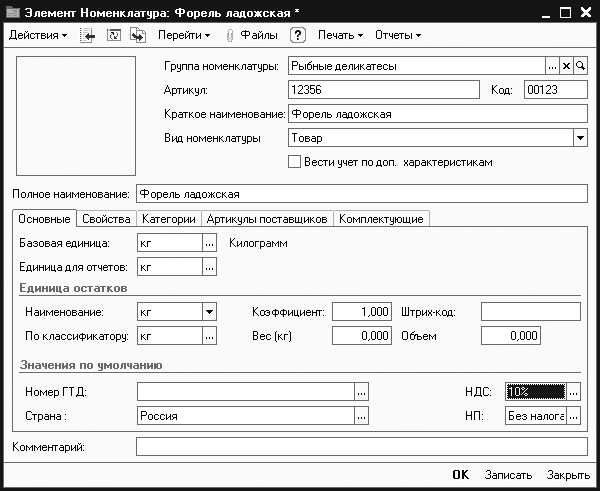Maximize the window
The image size is (600, 491).
pyautogui.click(x=565, y=12)
